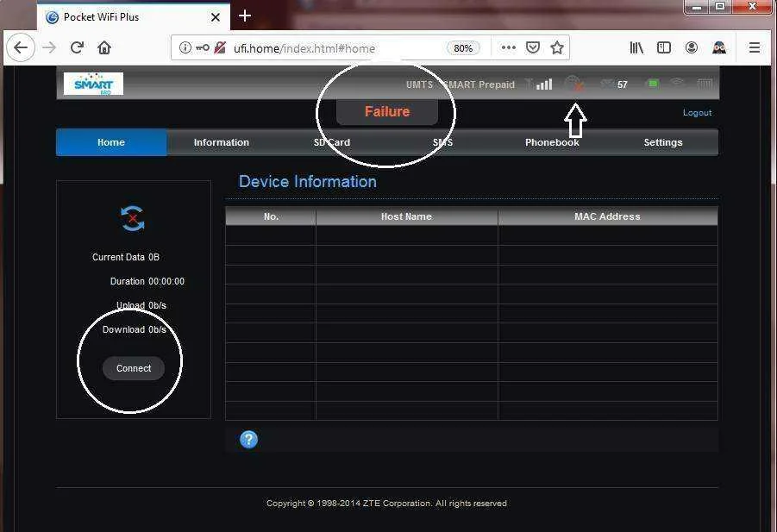Click the green battery status icon
This screenshot has height=532, width=777.
click(x=653, y=84)
